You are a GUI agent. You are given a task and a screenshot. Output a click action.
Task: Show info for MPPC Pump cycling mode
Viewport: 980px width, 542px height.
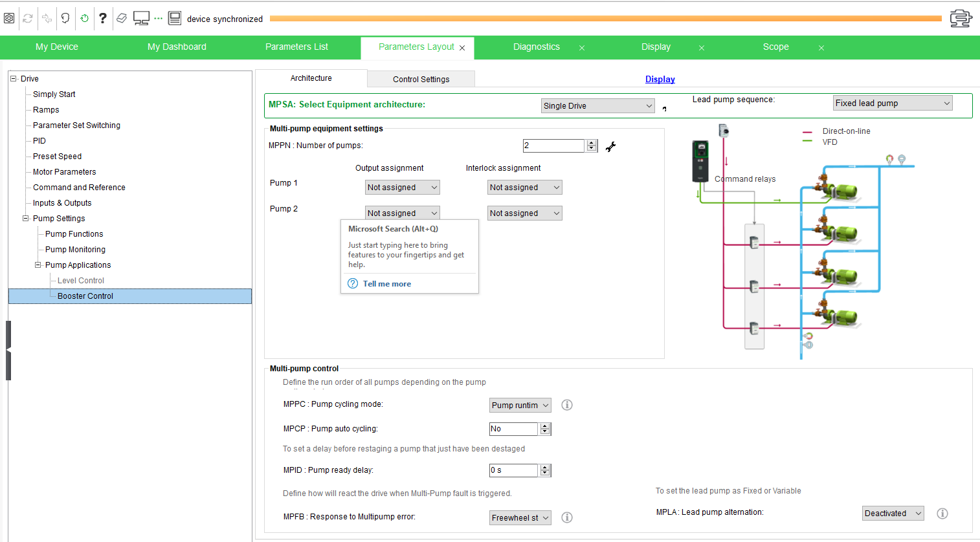point(567,405)
